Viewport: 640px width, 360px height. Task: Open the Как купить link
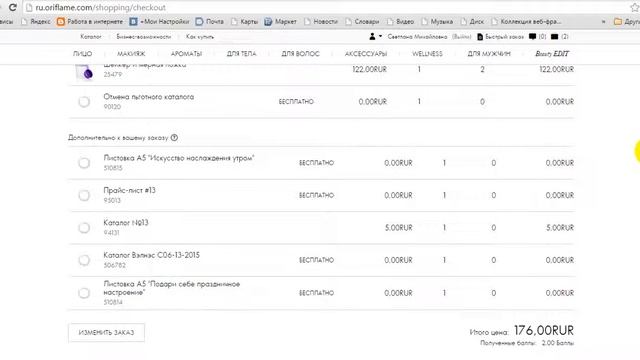pyautogui.click(x=200, y=37)
